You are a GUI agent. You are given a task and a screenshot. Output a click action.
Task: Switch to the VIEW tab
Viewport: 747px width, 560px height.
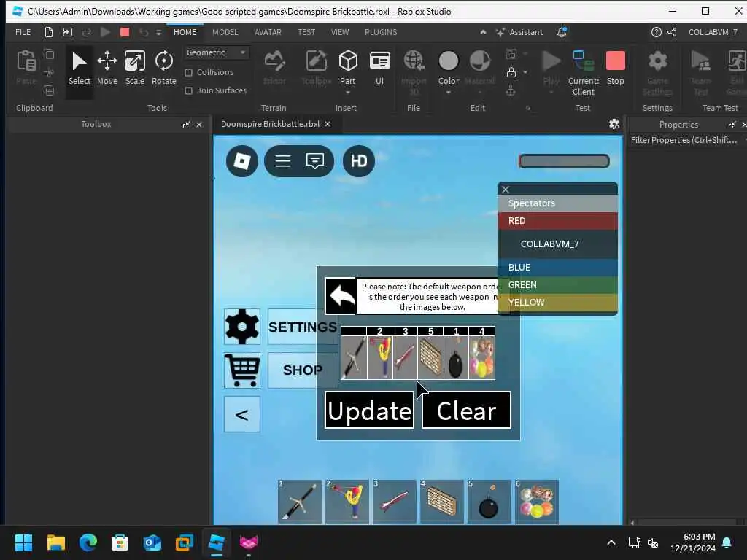340,32
